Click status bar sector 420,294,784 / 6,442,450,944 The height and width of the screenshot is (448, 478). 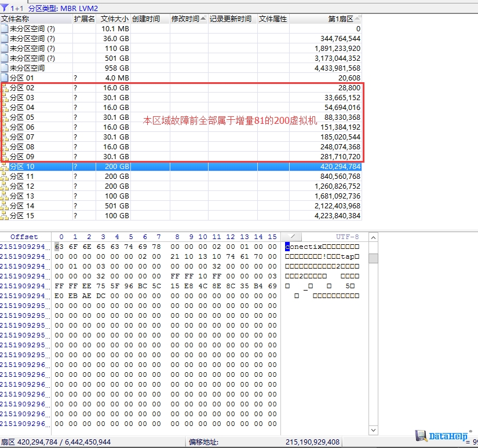point(56,442)
